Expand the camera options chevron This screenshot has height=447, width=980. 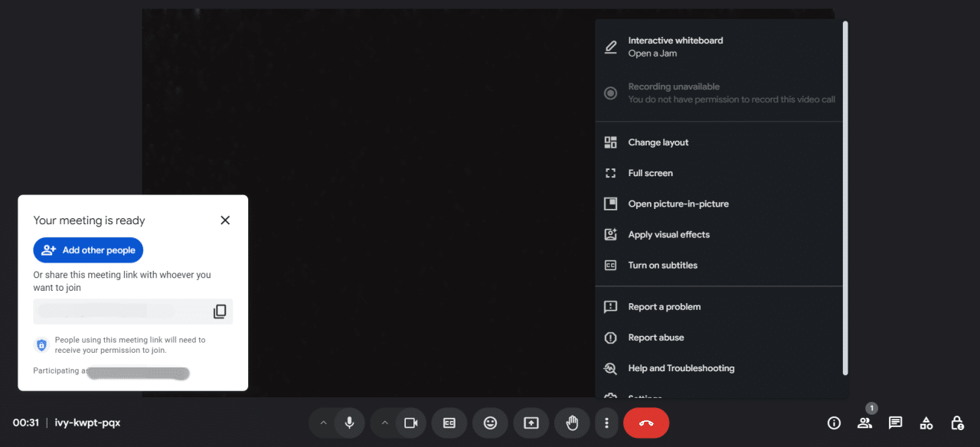[384, 423]
